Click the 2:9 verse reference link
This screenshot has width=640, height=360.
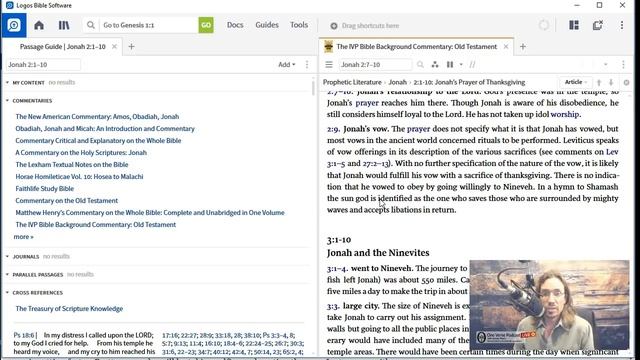pyautogui.click(x=333, y=129)
